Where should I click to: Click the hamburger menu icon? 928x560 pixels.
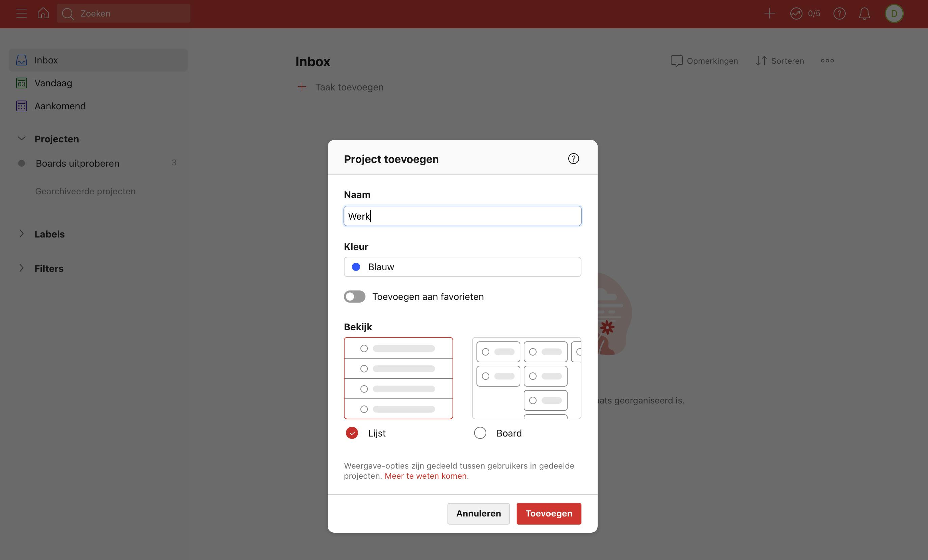(22, 13)
